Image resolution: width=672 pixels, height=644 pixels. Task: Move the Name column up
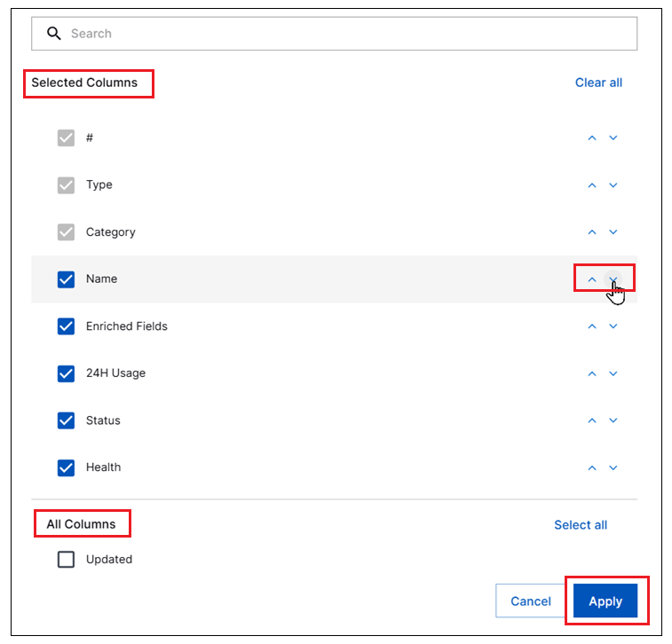click(592, 279)
